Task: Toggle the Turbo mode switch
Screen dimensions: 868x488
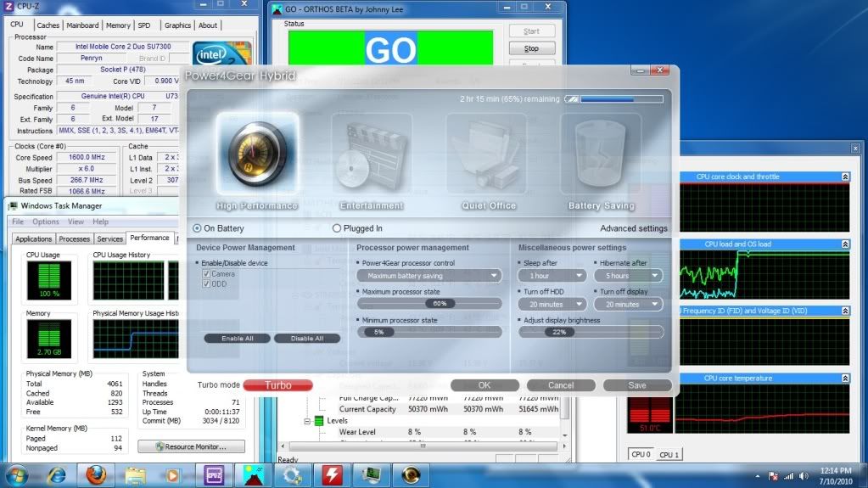Action: click(278, 385)
